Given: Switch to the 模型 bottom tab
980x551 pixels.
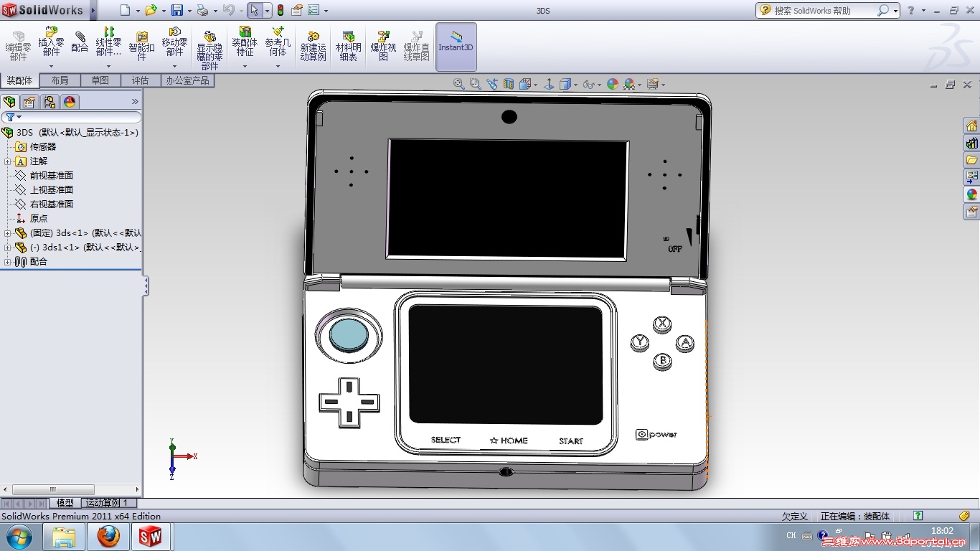Looking at the screenshot, I should (x=65, y=503).
